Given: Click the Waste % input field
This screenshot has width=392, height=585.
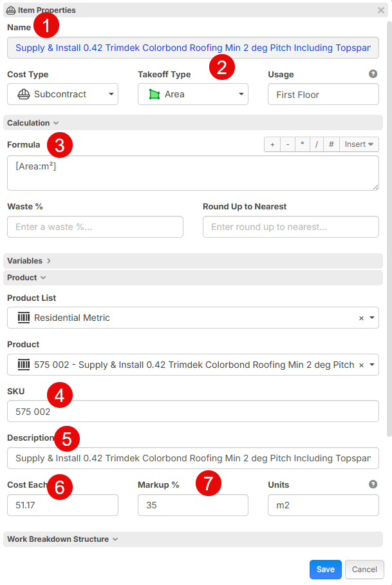Looking at the screenshot, I should tap(95, 227).
